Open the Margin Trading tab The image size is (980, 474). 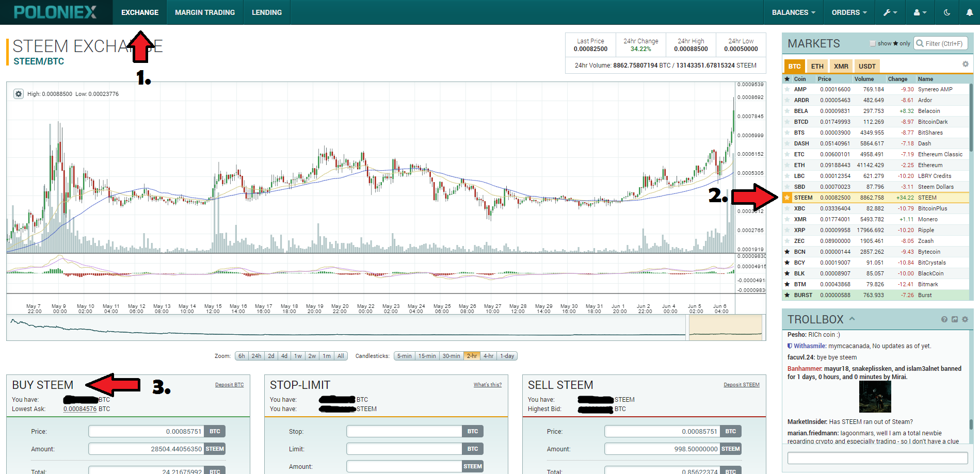(x=205, y=12)
